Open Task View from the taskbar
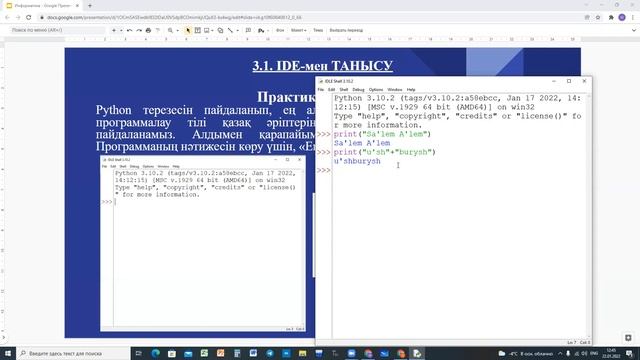 coord(138,353)
